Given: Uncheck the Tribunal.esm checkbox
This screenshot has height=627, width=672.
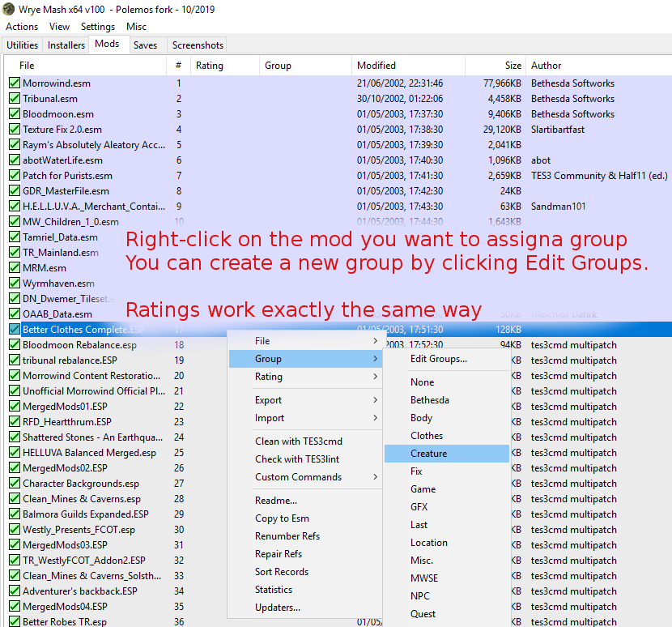Looking at the screenshot, I should pos(14,99).
